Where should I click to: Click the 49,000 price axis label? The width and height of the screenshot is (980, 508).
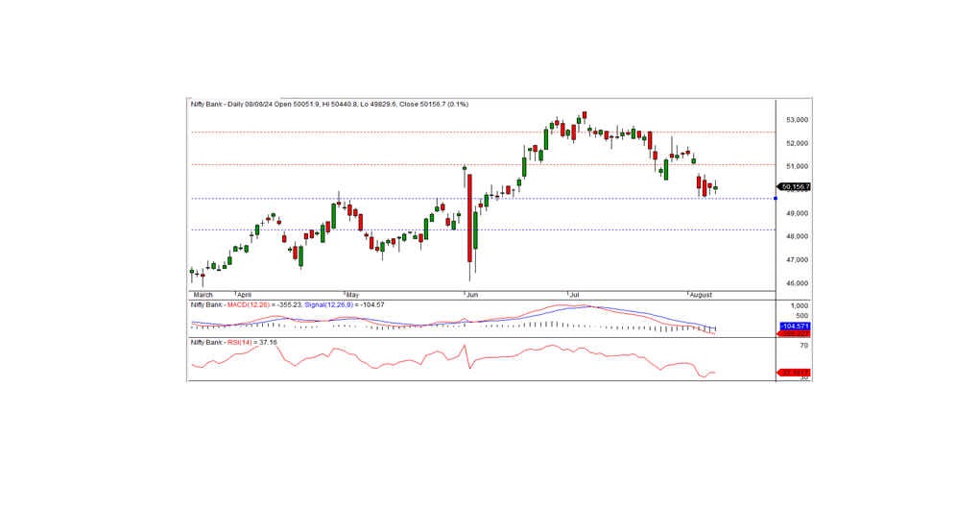[x=797, y=213]
